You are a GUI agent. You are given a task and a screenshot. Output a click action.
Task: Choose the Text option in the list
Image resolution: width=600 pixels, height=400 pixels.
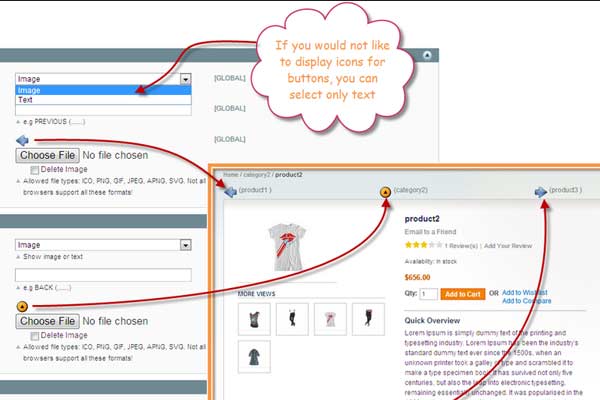pos(103,100)
